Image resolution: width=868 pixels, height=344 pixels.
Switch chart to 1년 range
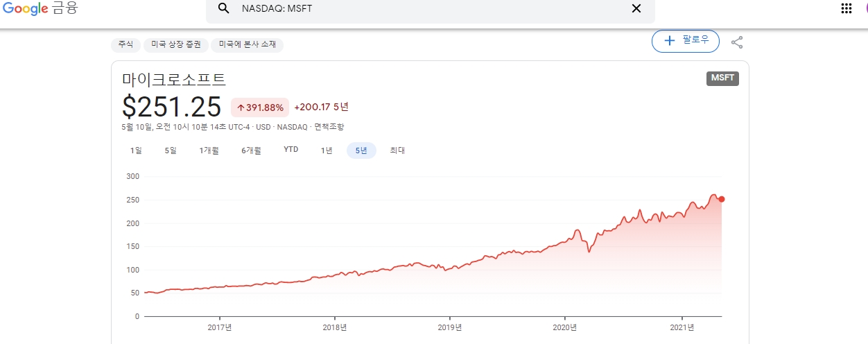click(327, 150)
